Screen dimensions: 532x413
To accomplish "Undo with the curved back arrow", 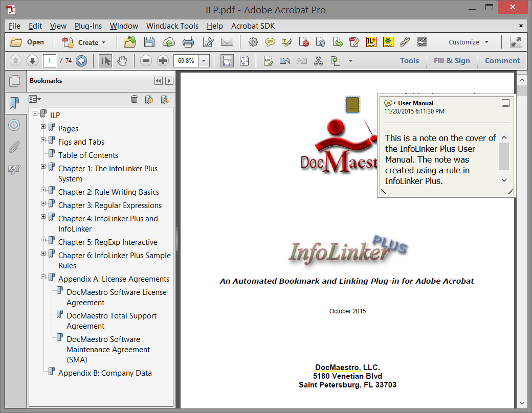I will 284,61.
